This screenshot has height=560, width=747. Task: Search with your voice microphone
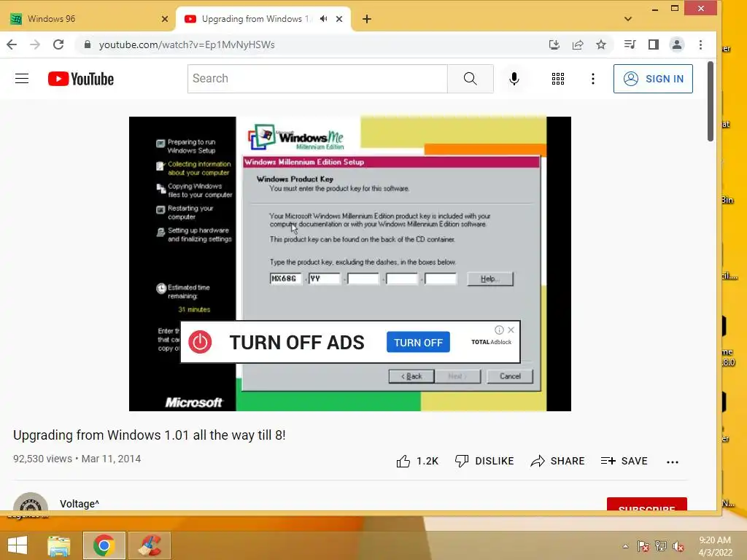(514, 79)
